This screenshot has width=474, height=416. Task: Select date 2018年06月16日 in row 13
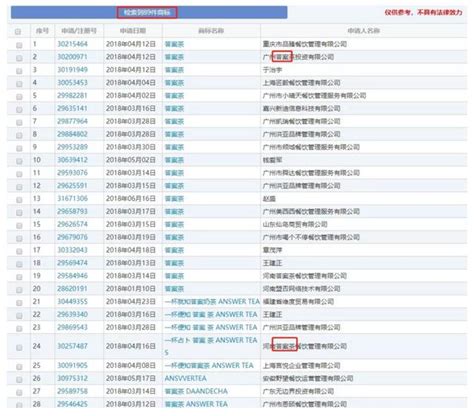point(131,199)
